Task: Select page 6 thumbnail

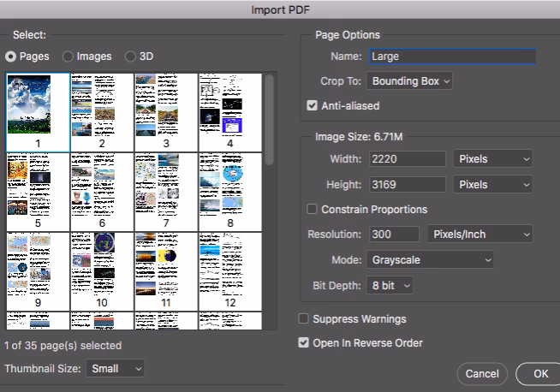Action: click(x=102, y=192)
